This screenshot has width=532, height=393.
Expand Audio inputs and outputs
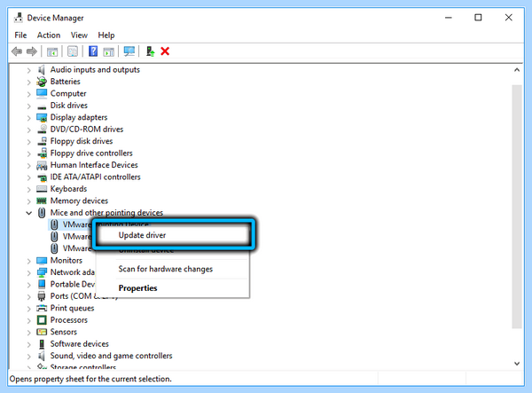tap(29, 70)
